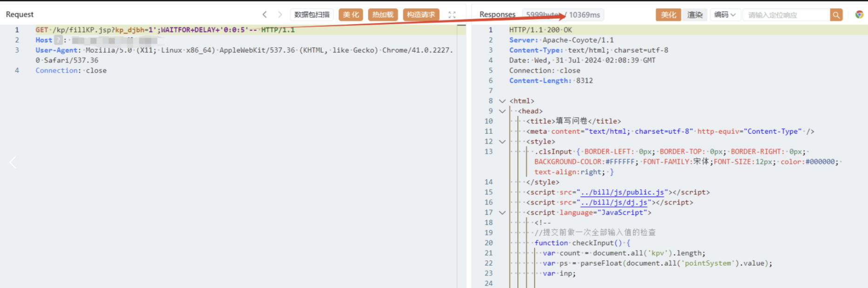This screenshot has width=868, height=288.
Task: Click the Request panel title
Action: point(20,14)
